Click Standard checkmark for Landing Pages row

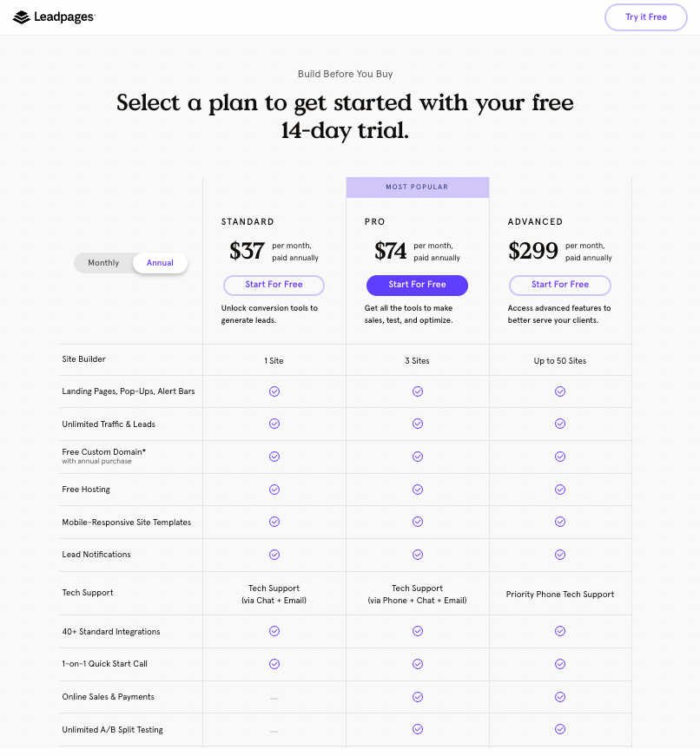[274, 391]
